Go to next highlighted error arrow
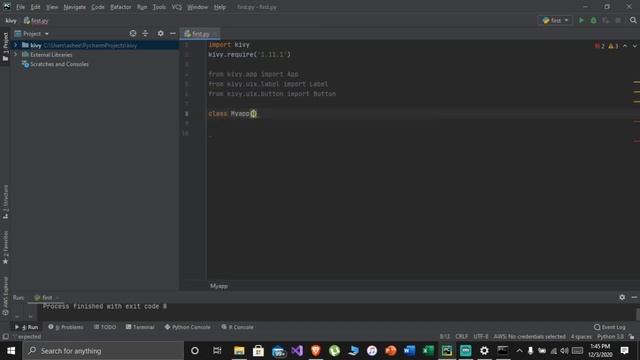The width and height of the screenshot is (640, 360). click(x=635, y=46)
